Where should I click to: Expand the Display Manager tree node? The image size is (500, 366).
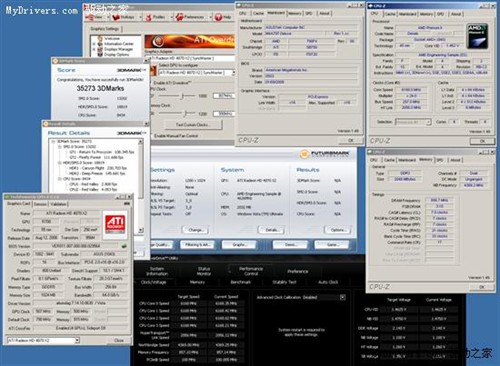coord(94,49)
